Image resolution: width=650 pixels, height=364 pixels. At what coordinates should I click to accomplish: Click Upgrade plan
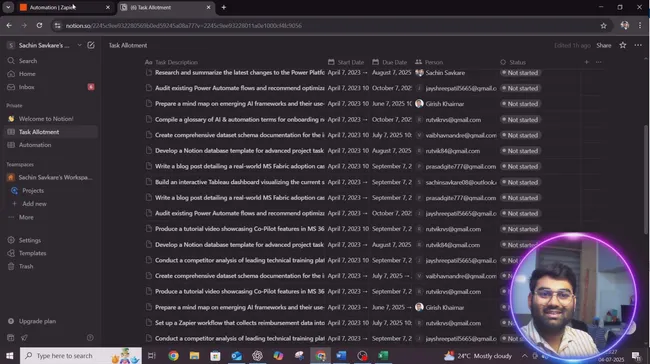pos(37,321)
